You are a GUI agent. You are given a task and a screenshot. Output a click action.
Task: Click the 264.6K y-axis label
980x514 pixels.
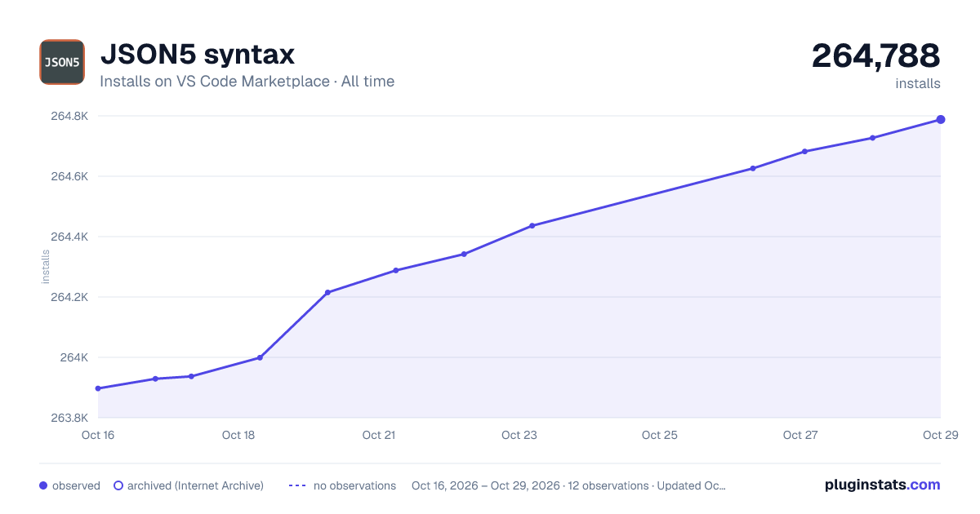point(69,176)
